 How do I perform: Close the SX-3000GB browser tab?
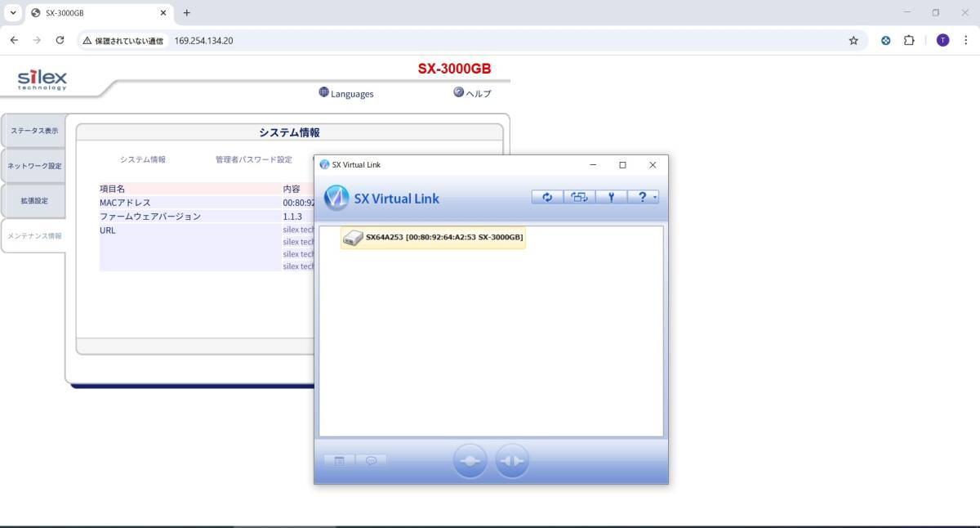click(x=163, y=13)
